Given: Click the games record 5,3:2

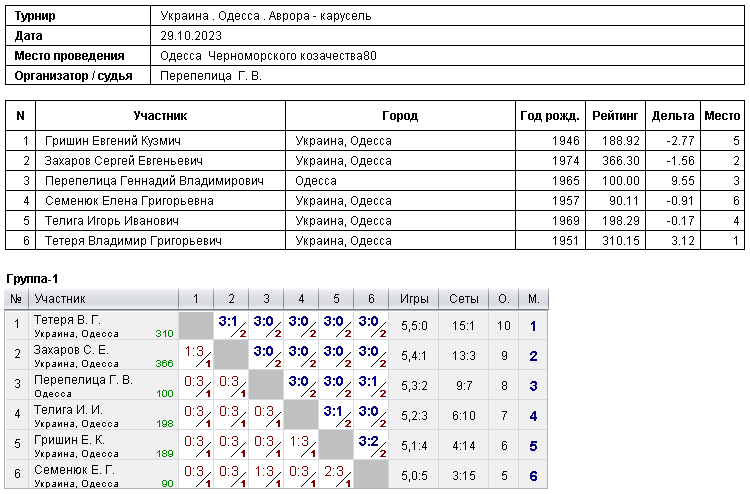Looking at the screenshot, I should [414, 386].
